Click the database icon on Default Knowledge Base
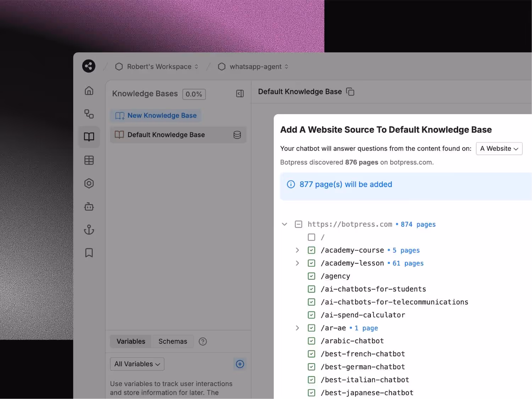The image size is (532, 399). pyautogui.click(x=237, y=135)
